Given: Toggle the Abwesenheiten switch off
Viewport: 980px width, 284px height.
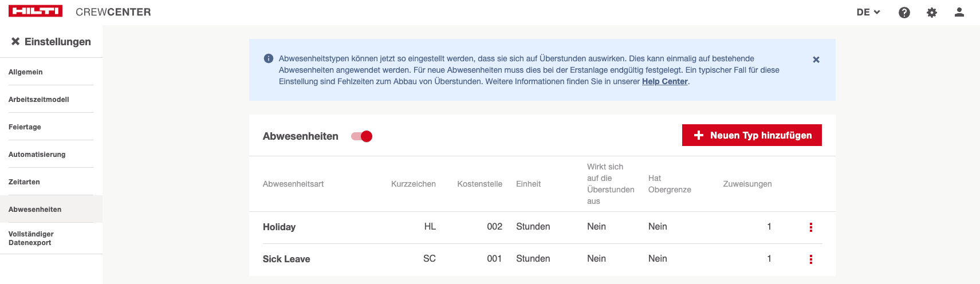Looking at the screenshot, I should tap(362, 136).
